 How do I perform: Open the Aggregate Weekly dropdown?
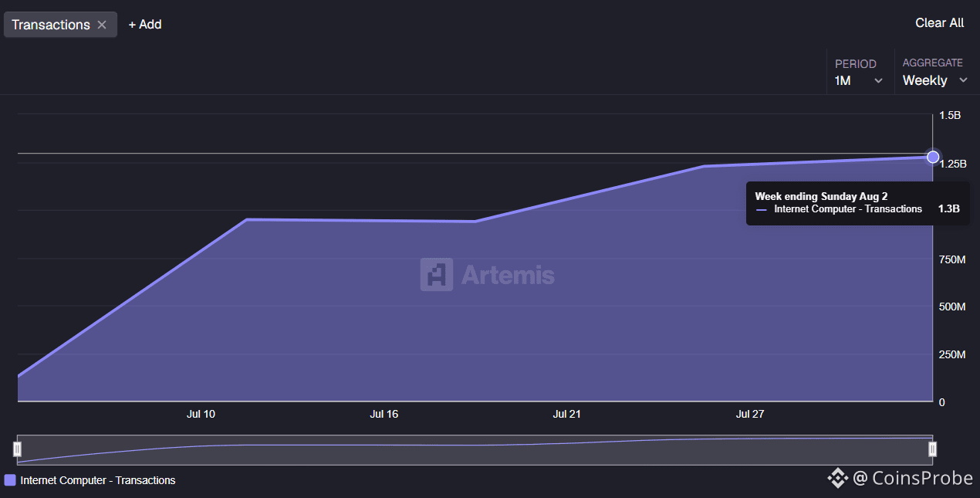934,73
